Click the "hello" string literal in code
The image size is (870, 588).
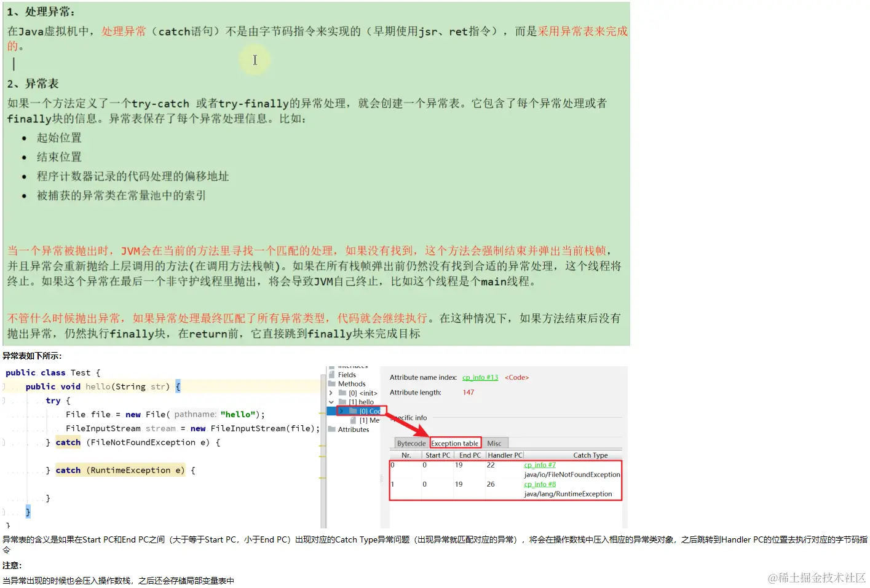(x=237, y=414)
